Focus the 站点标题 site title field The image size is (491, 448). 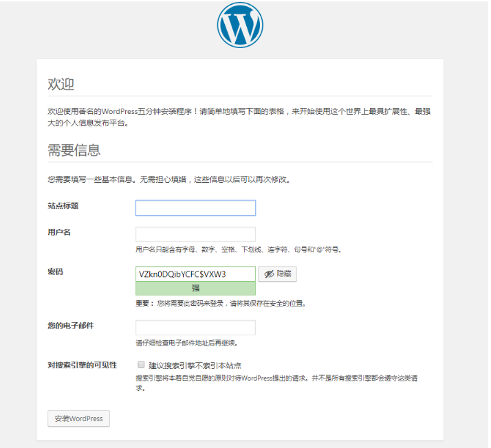pos(195,208)
